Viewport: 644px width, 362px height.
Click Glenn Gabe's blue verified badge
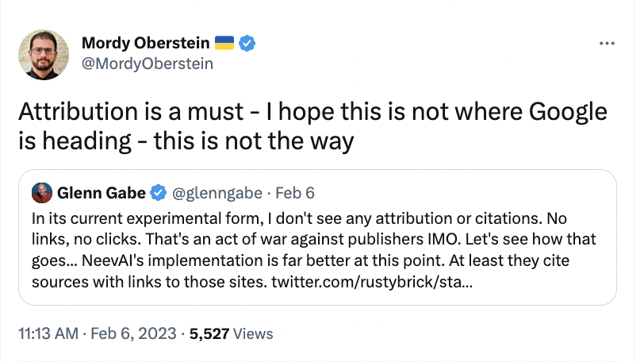(159, 192)
